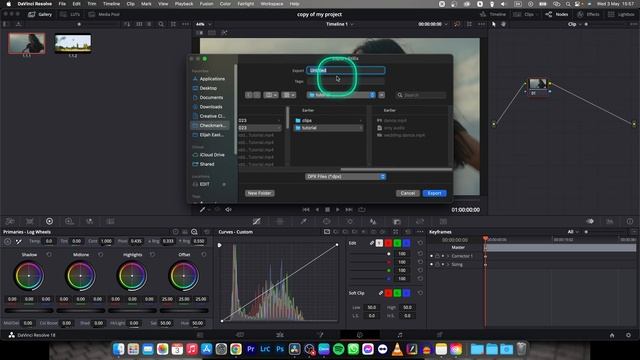
Task: Select the Qualifier eyedropper palette icon
Action: [x=303, y=221]
